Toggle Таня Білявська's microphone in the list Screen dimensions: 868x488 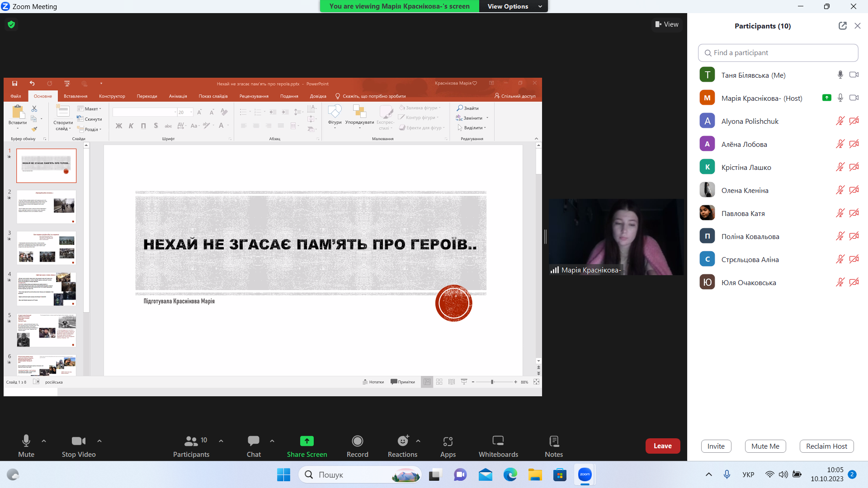pos(840,75)
